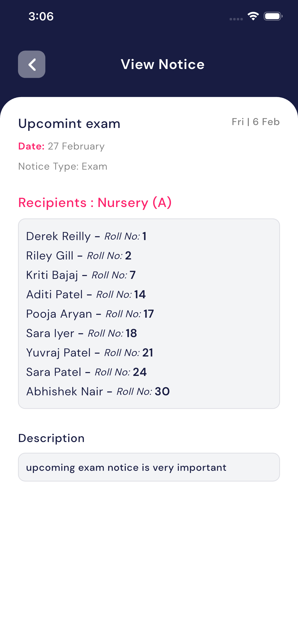Select the View Notice header title
The image size is (298, 644).
click(162, 64)
